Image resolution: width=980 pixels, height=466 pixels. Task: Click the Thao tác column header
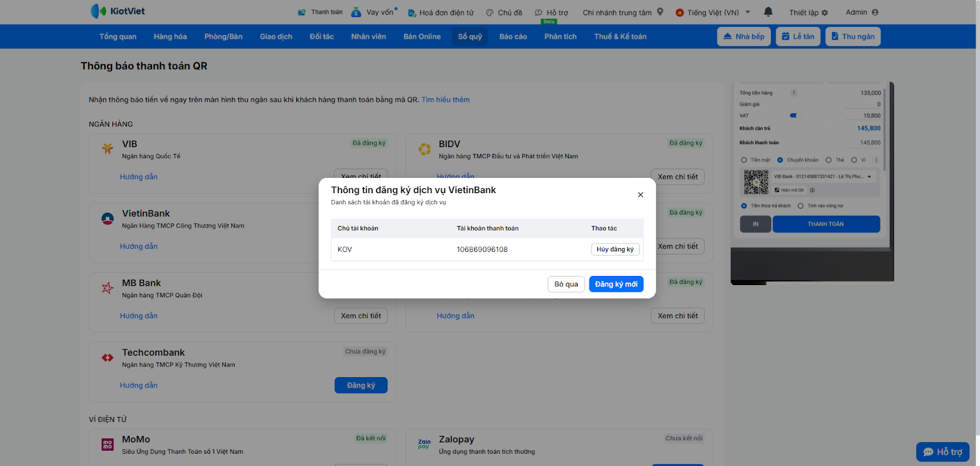point(604,229)
